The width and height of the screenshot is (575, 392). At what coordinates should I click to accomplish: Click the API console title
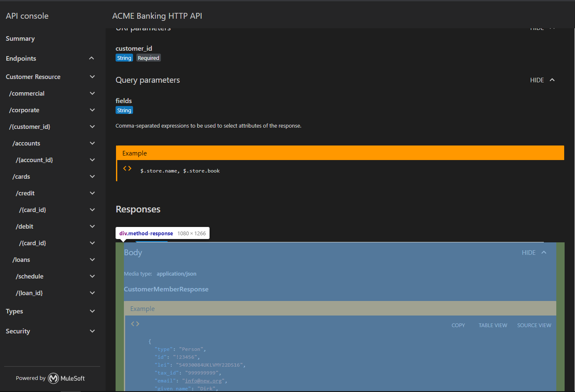[x=27, y=16]
